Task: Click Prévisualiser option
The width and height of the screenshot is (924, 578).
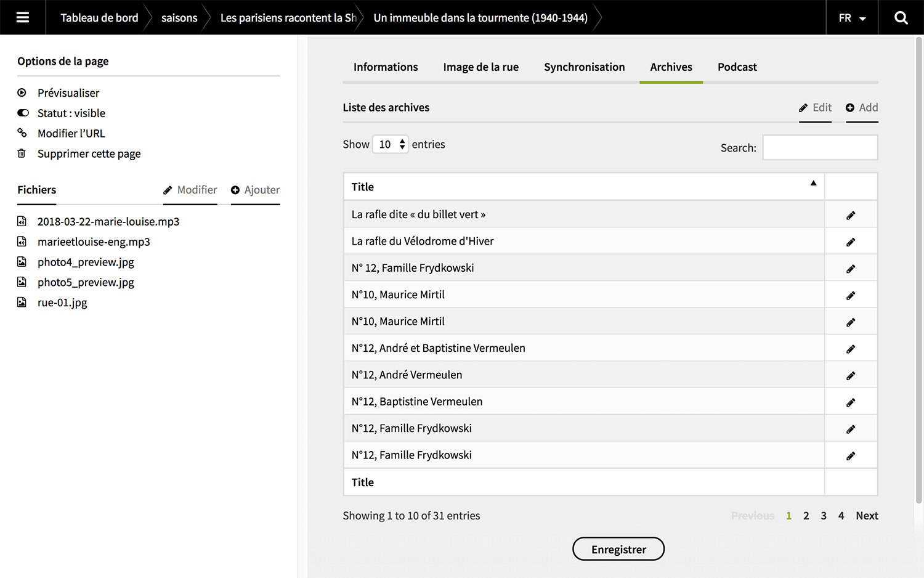Action: 68,93
